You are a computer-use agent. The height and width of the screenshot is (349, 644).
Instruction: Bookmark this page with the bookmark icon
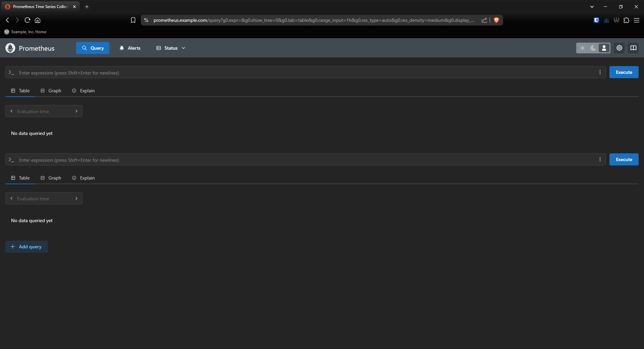tap(133, 20)
